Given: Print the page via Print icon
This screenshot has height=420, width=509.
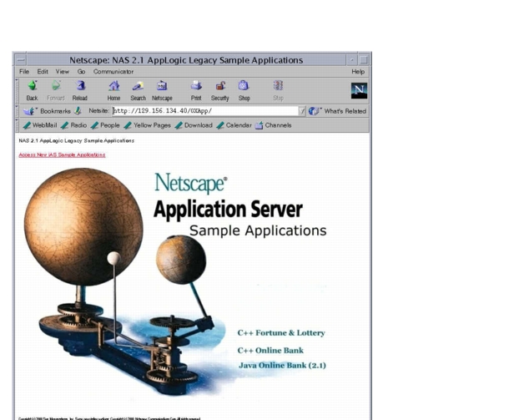Looking at the screenshot, I should [x=196, y=86].
